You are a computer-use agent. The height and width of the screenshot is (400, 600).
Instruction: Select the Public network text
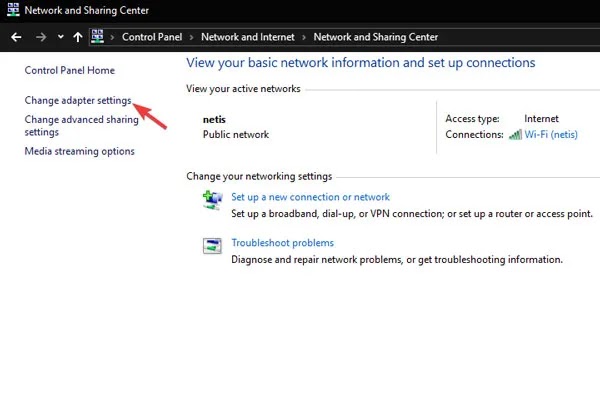[x=236, y=135]
